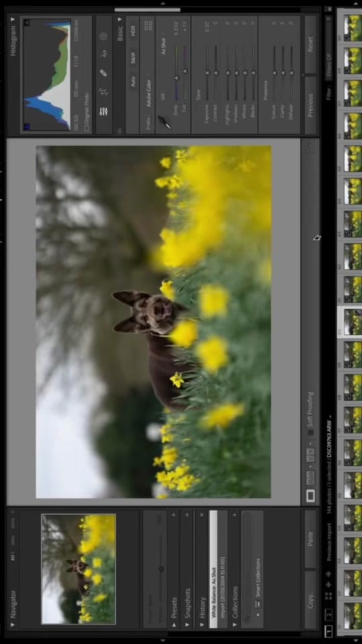Clear History with the X icon

(x=202, y=515)
